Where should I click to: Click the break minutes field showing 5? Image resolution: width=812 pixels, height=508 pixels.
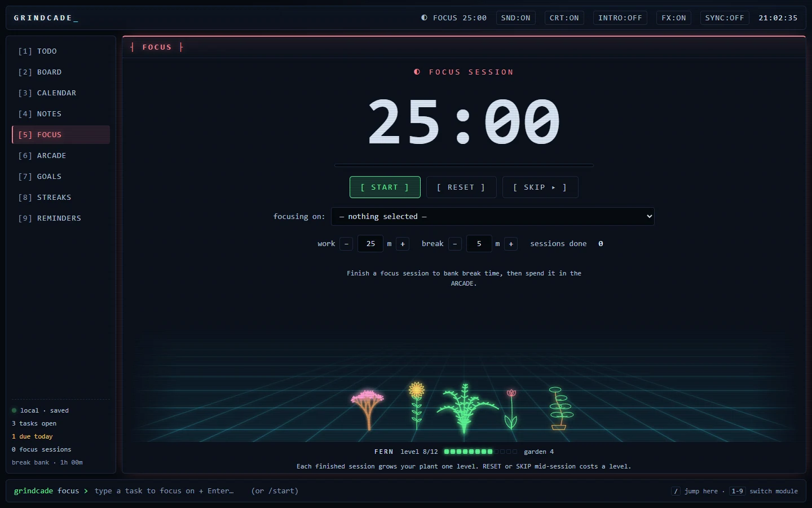coord(479,244)
